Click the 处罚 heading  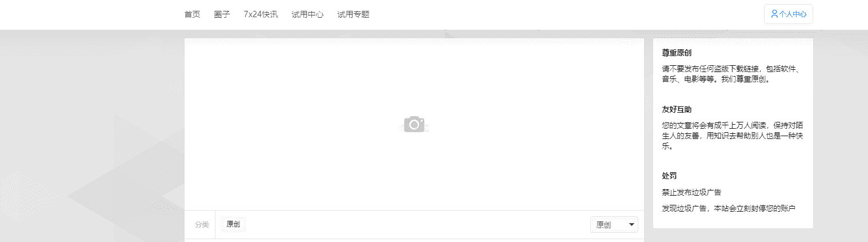tap(669, 176)
